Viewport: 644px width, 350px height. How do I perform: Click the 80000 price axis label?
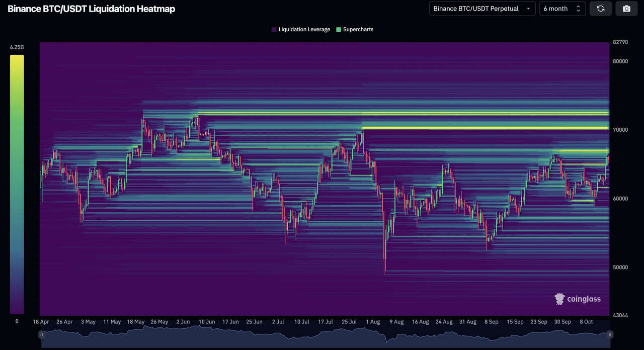pos(621,61)
